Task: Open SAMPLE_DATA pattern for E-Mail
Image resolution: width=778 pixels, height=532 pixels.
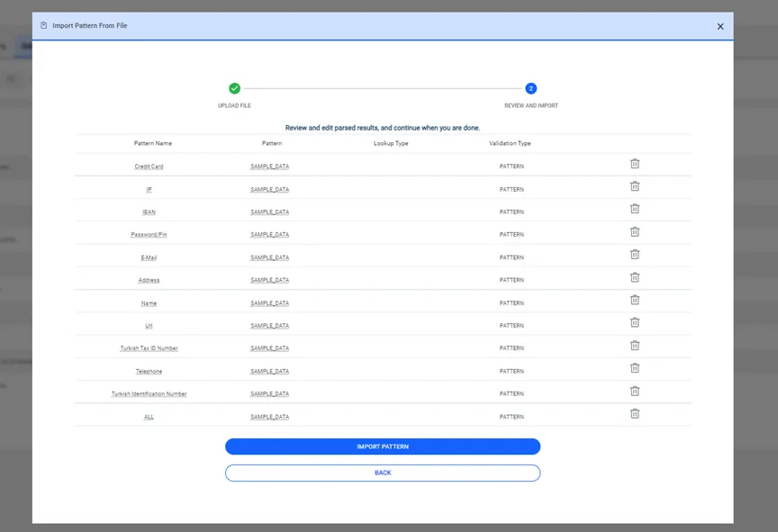Action: tap(269, 257)
